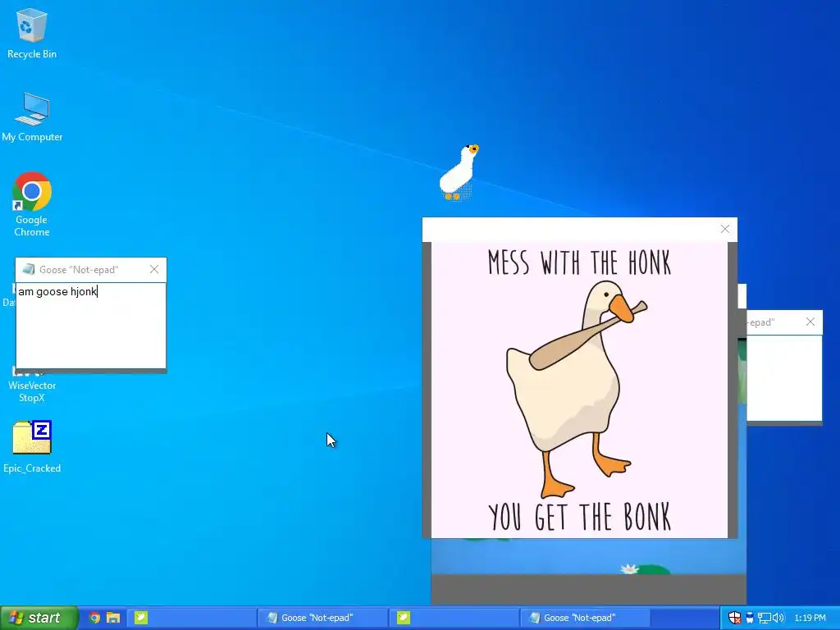Launch Chrome from the taskbar quick launch

click(94, 618)
